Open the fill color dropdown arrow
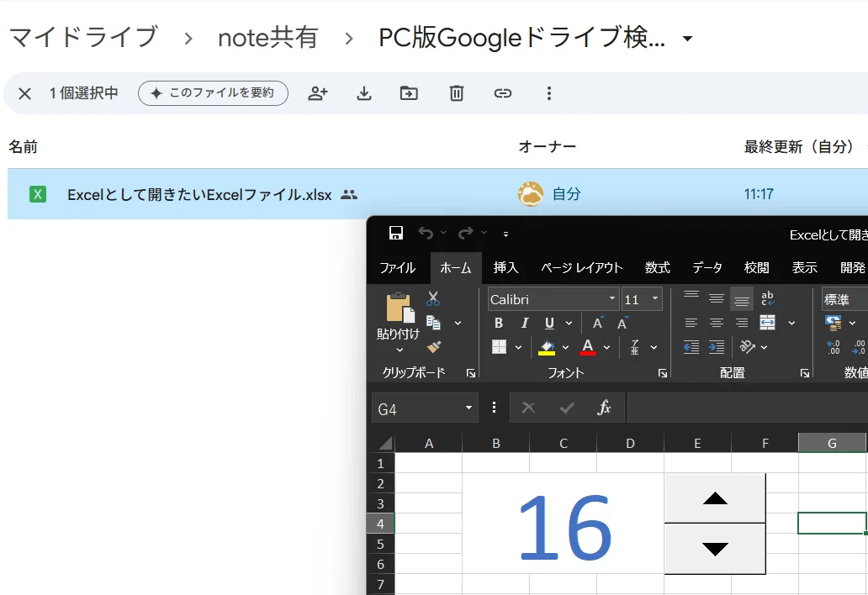The height and width of the screenshot is (595, 868). pos(565,347)
